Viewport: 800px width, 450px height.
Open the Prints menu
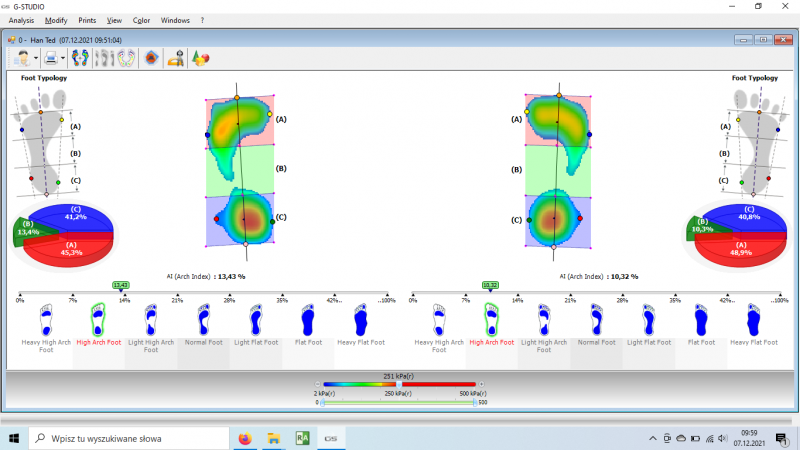87,20
